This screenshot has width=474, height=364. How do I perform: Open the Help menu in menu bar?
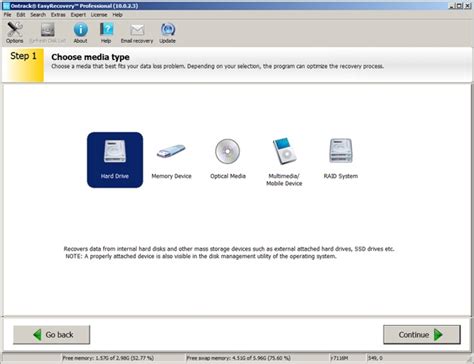pos(117,15)
